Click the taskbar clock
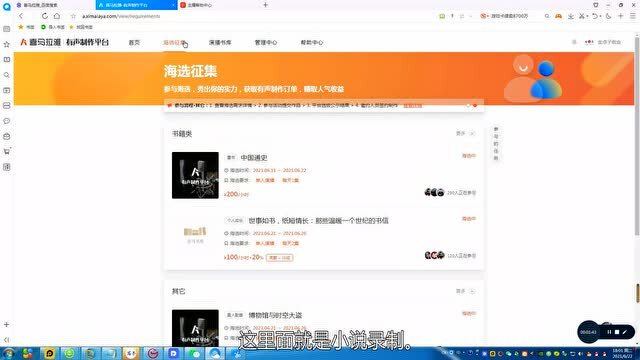Viewport: 640px width, 360px height. coord(623,353)
